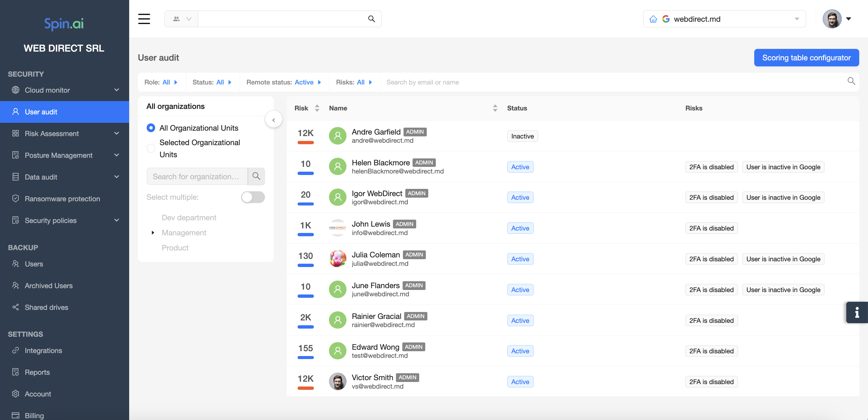Click the organization search magnifier icon

coord(256,176)
